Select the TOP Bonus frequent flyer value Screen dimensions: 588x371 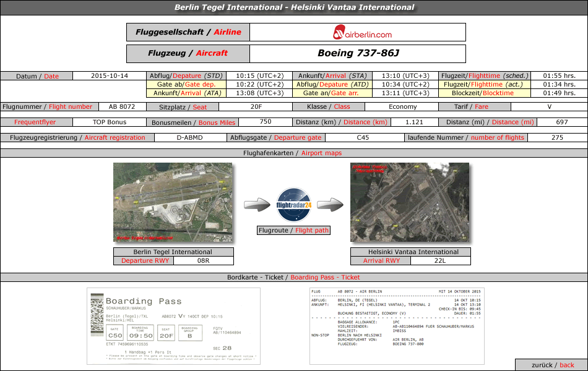pyautogui.click(x=110, y=122)
